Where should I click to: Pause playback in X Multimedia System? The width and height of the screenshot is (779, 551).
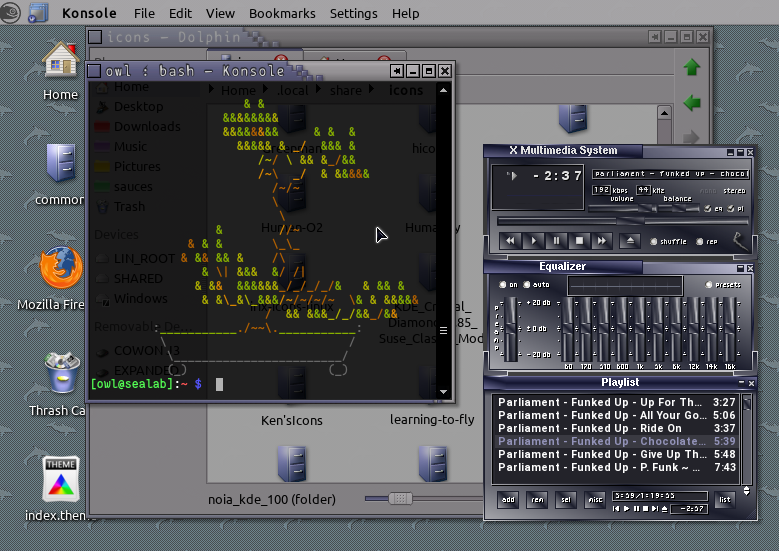pos(556,241)
